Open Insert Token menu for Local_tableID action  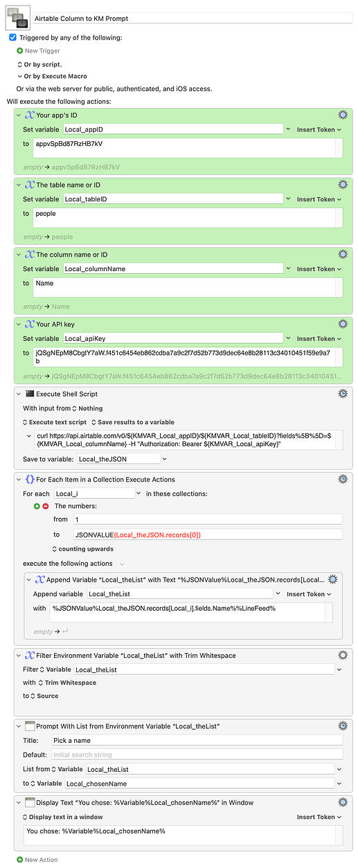click(319, 199)
